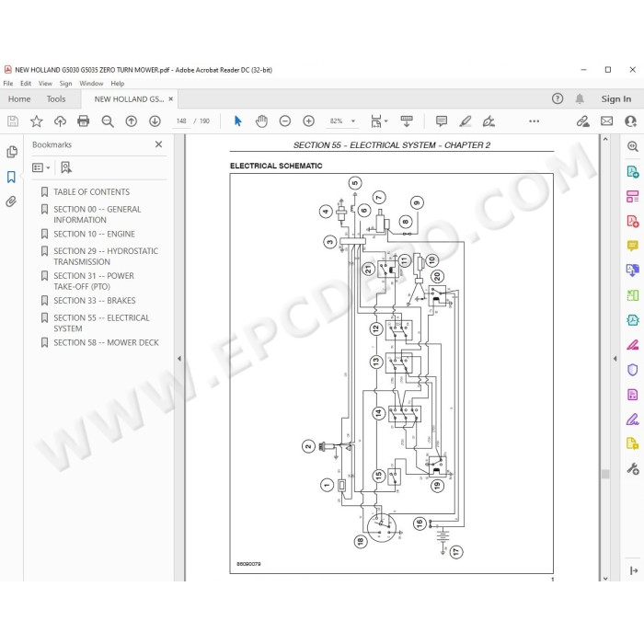This screenshot has height=644, width=644.
Task: Click the Sign In link
Action: pyautogui.click(x=616, y=99)
